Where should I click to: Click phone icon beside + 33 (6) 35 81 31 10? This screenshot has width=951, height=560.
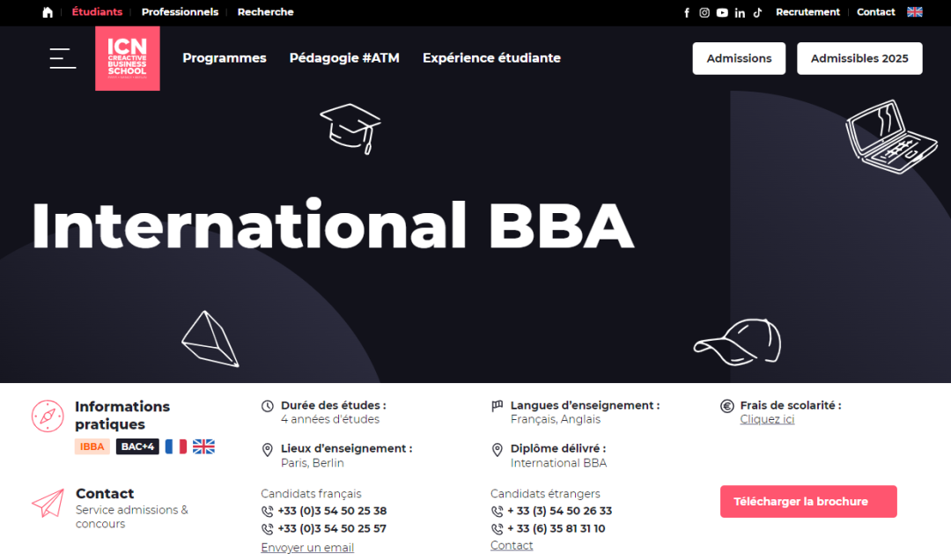point(497,529)
